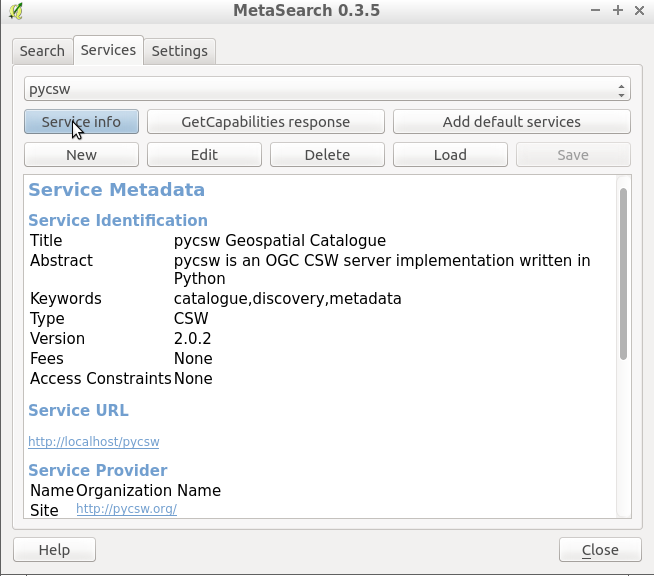Click keywords 'catalogue,discovery,metadata'

[x=287, y=299]
